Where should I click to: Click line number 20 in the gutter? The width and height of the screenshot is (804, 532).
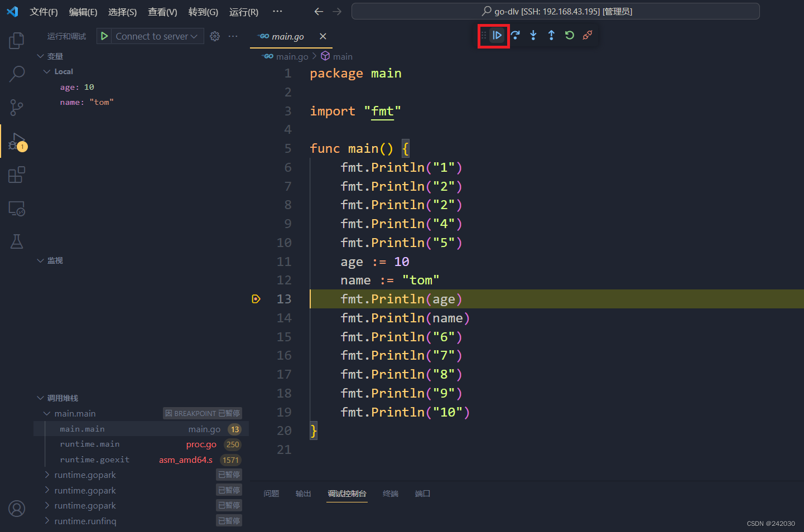(284, 431)
